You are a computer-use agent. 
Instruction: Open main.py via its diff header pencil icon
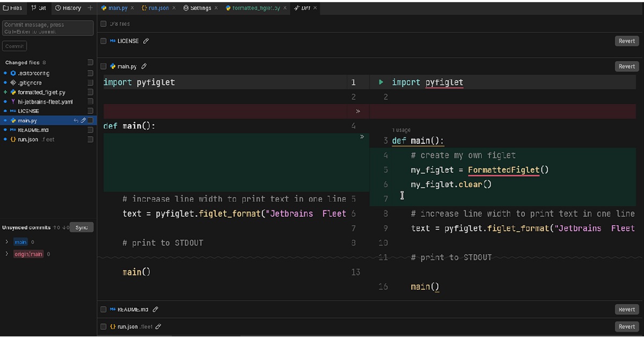(144, 67)
